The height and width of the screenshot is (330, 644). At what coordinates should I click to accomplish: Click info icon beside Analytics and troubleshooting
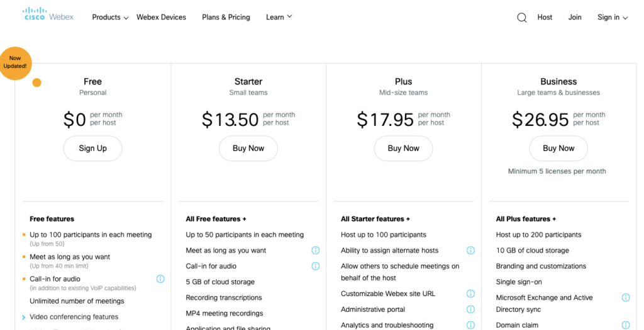[470, 326]
